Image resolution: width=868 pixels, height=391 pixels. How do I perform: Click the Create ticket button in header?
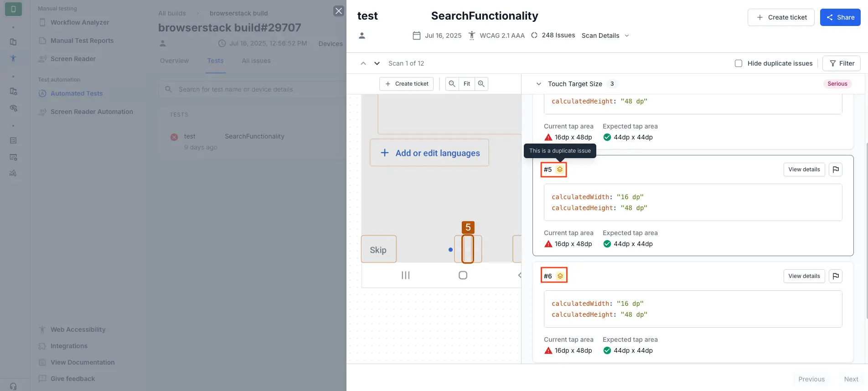(x=781, y=17)
